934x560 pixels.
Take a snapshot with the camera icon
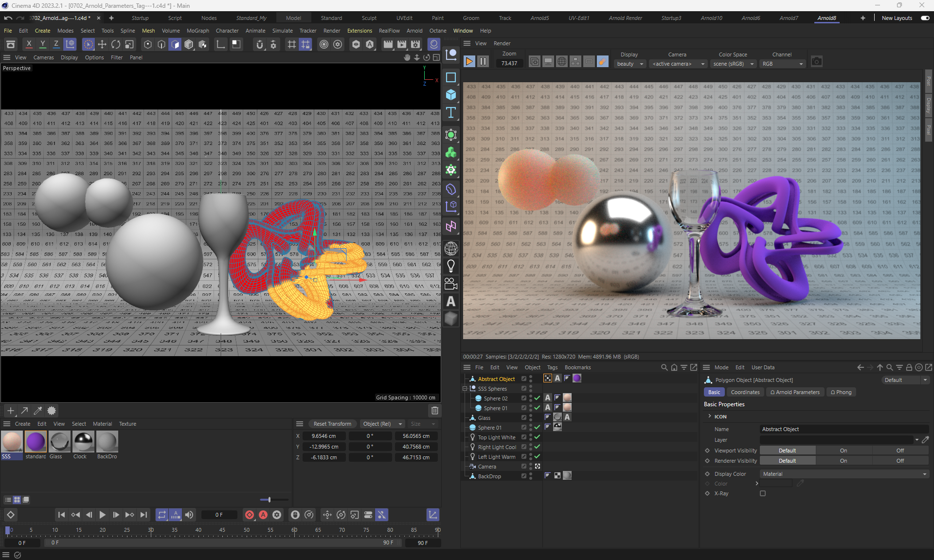click(817, 62)
